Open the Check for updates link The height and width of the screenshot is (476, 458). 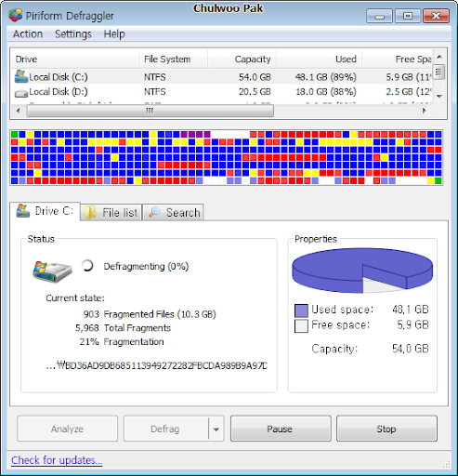tap(57, 460)
